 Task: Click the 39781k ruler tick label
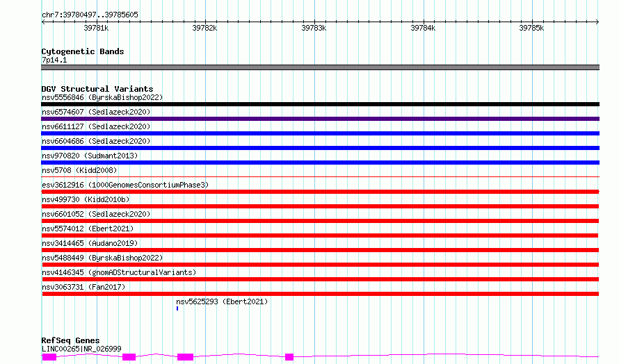pos(96,28)
